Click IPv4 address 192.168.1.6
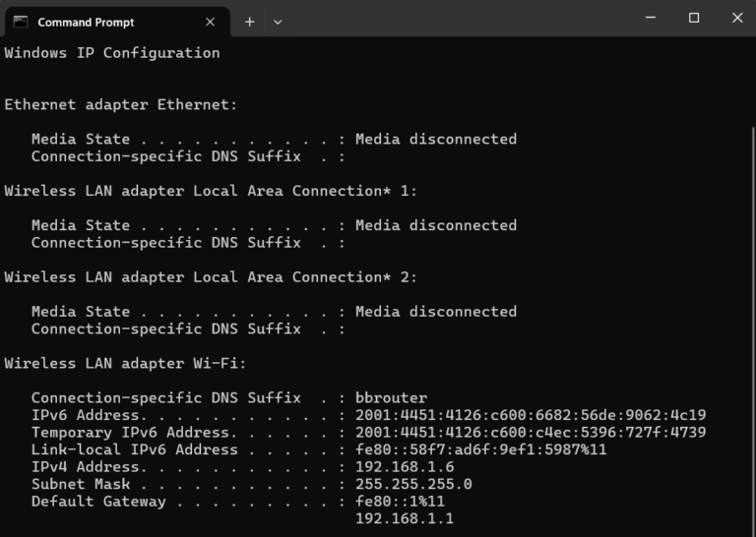 click(x=405, y=467)
